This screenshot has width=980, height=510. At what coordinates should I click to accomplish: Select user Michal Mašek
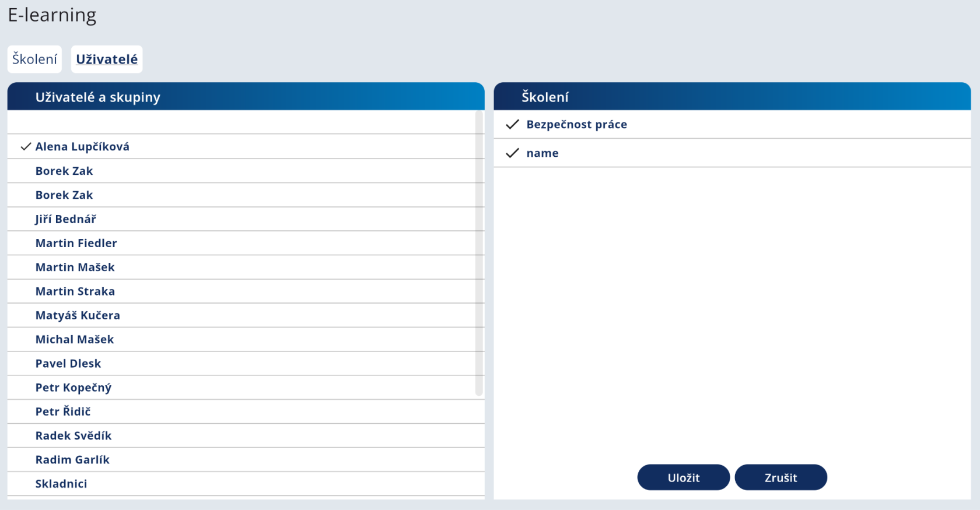pos(74,340)
